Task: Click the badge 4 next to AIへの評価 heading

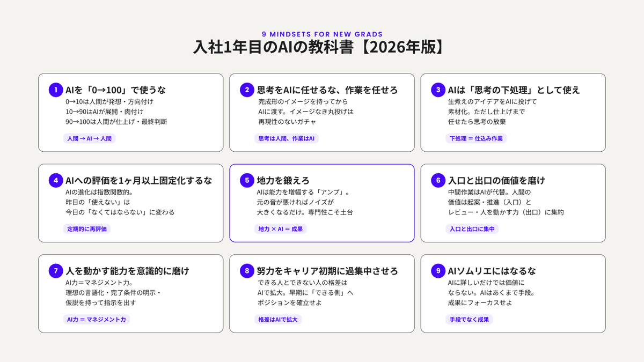Action: pyautogui.click(x=55, y=181)
